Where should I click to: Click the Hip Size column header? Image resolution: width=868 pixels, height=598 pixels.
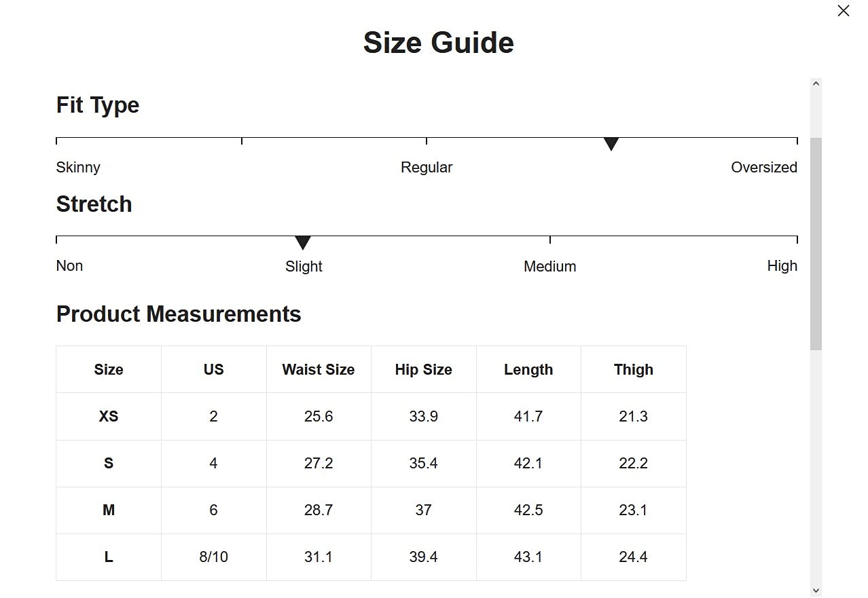coord(423,370)
